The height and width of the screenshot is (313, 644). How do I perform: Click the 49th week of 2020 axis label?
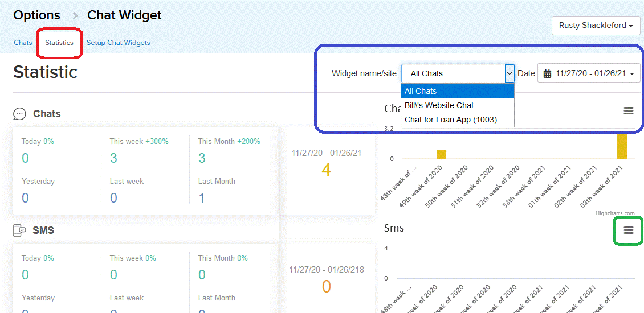pos(421,186)
